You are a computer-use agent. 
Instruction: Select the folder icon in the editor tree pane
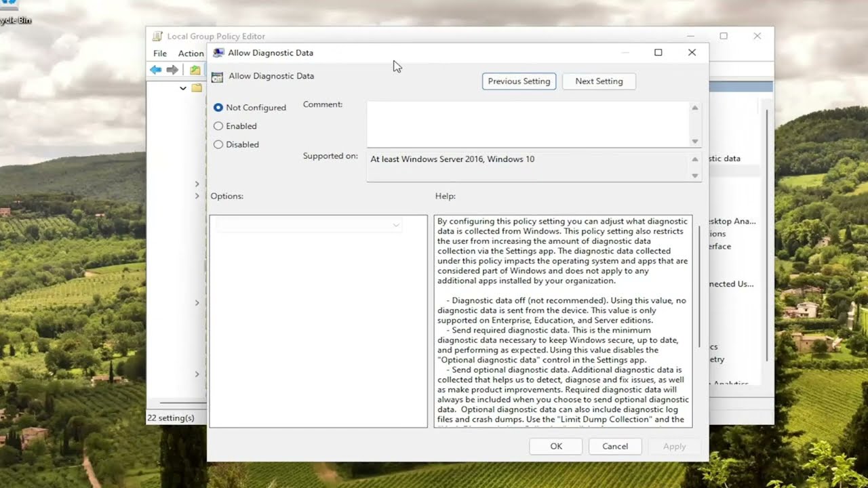click(197, 88)
